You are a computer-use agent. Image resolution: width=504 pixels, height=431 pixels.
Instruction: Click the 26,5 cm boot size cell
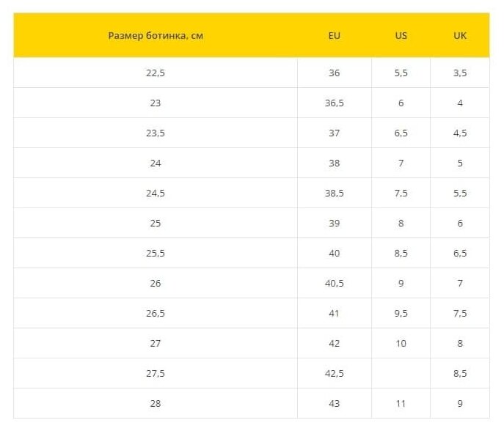coord(156,313)
